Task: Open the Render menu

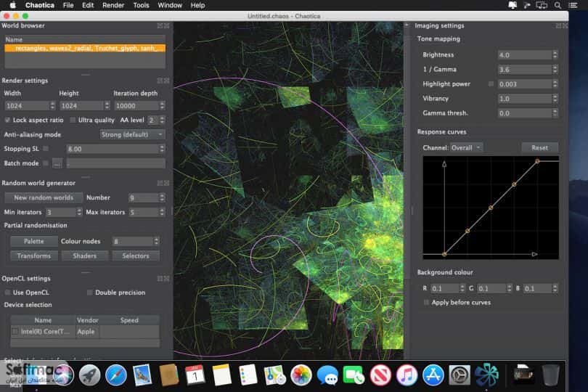Action: pyautogui.click(x=113, y=5)
